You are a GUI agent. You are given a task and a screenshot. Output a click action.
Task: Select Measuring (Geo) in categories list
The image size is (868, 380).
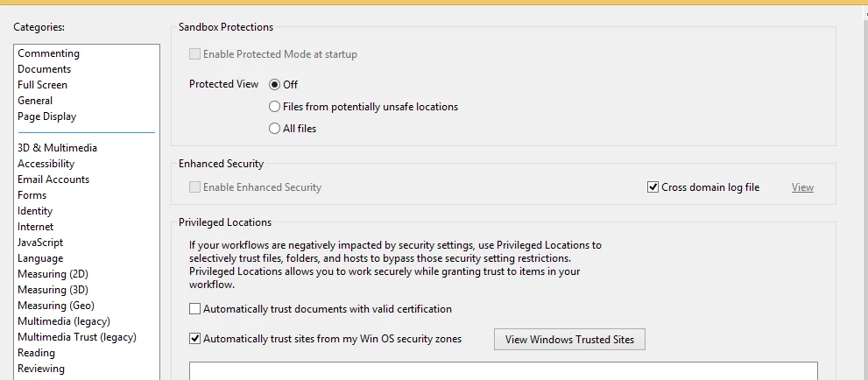coord(56,306)
